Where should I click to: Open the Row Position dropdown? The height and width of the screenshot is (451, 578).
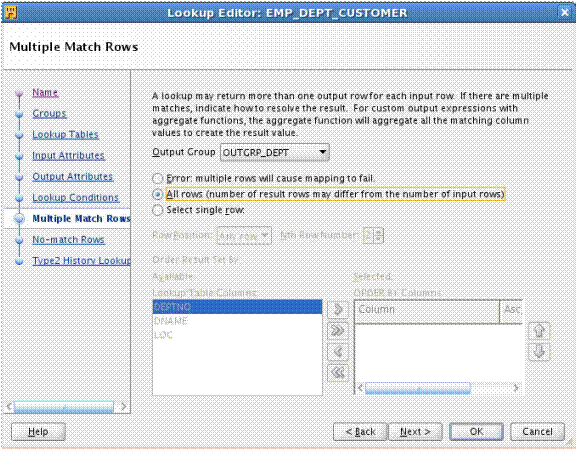pos(244,235)
